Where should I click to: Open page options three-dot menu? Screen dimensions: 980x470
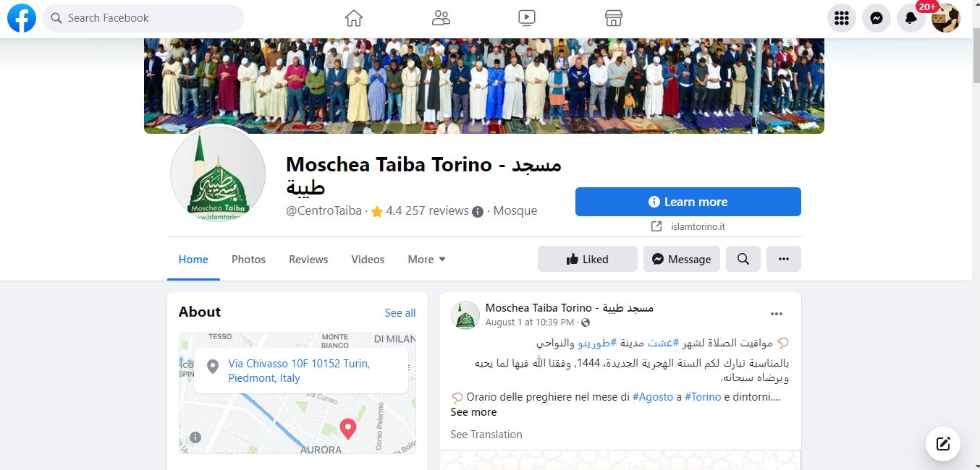coord(784,259)
